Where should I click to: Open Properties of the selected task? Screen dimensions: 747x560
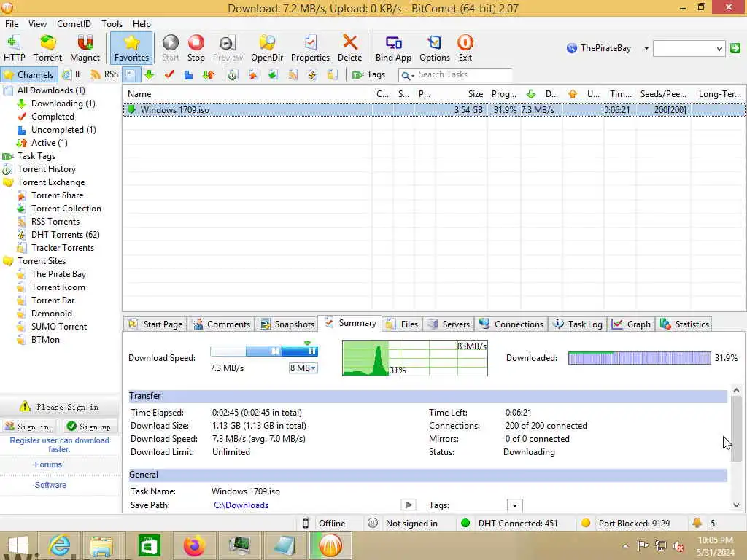click(x=310, y=48)
